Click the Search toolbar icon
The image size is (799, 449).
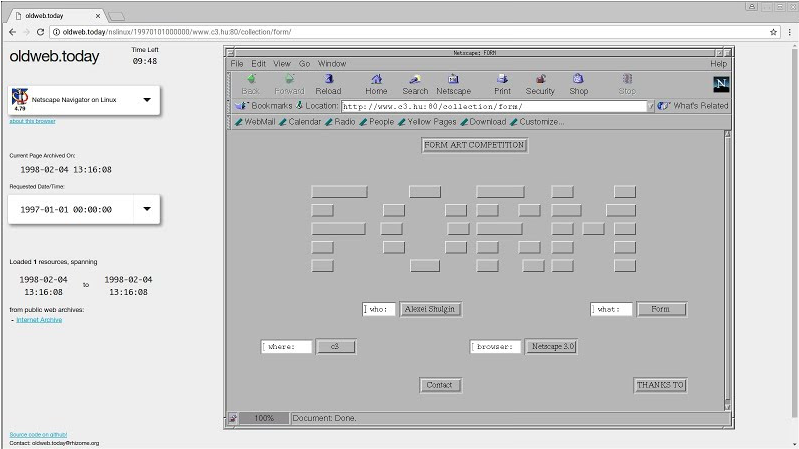[415, 80]
